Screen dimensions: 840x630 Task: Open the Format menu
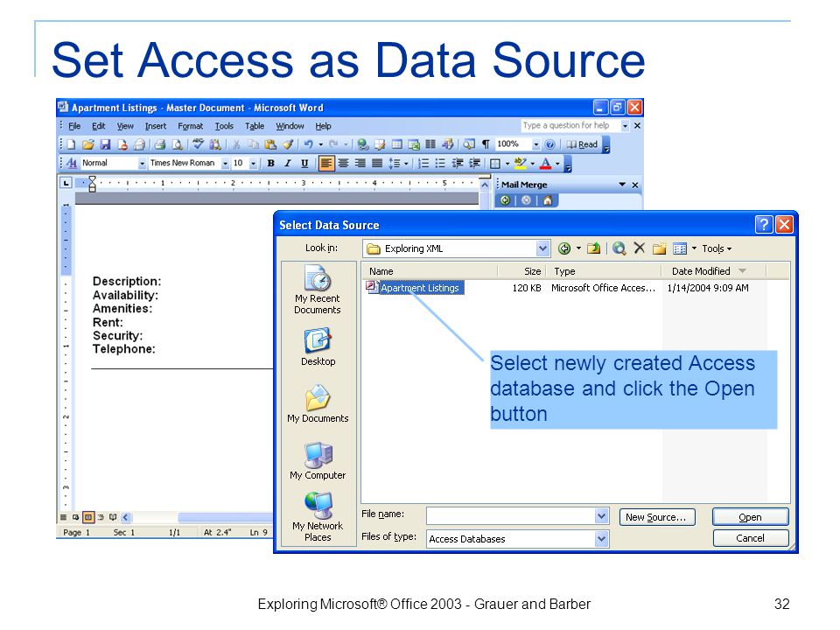coord(190,126)
